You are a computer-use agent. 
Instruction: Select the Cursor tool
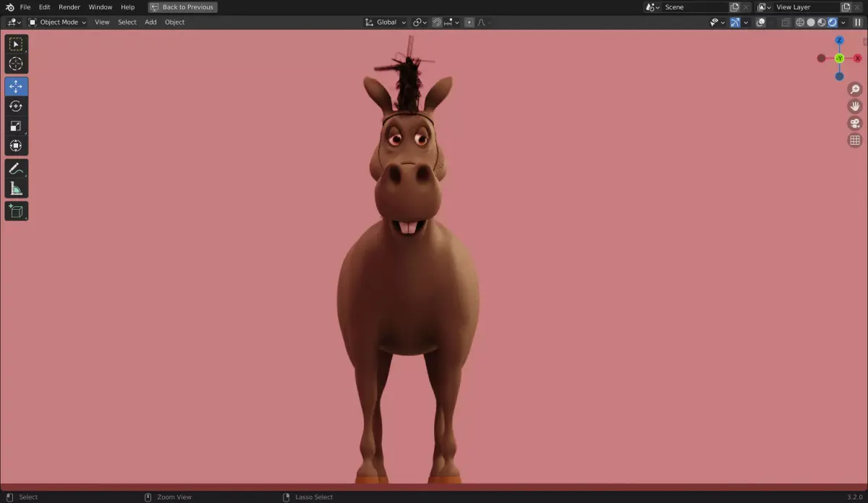pos(16,64)
